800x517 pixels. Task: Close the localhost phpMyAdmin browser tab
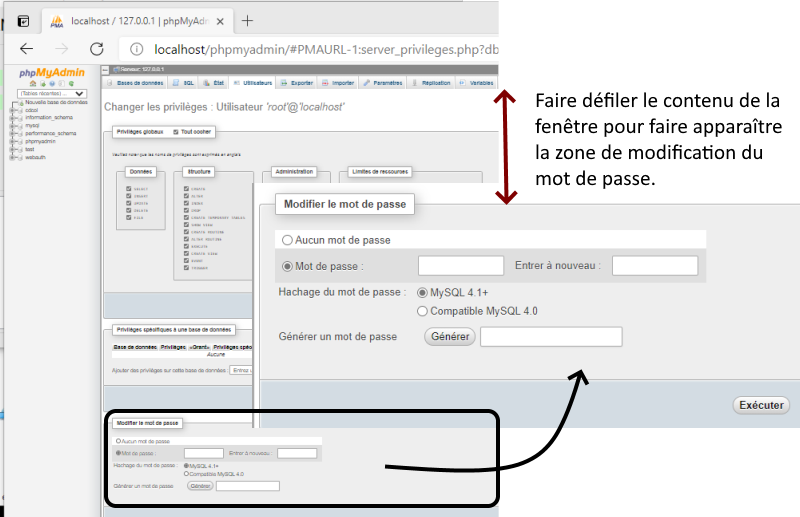point(220,21)
